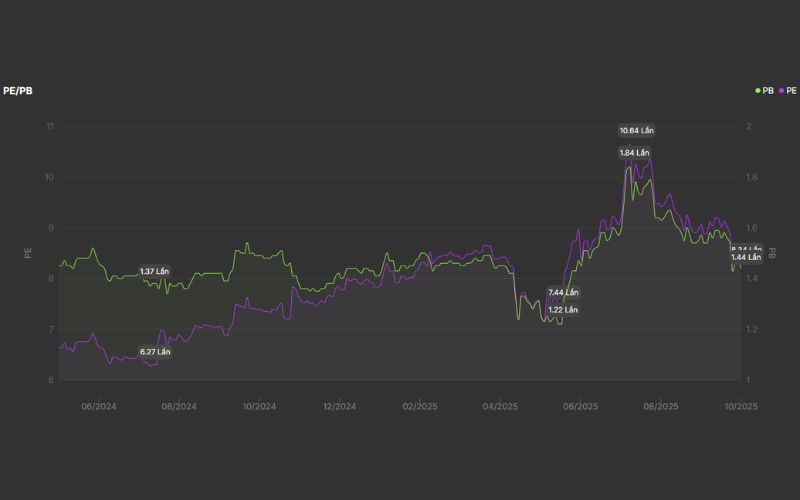The width and height of the screenshot is (800, 500).
Task: Click the 10/2024 date axis label
Action: 258,407
